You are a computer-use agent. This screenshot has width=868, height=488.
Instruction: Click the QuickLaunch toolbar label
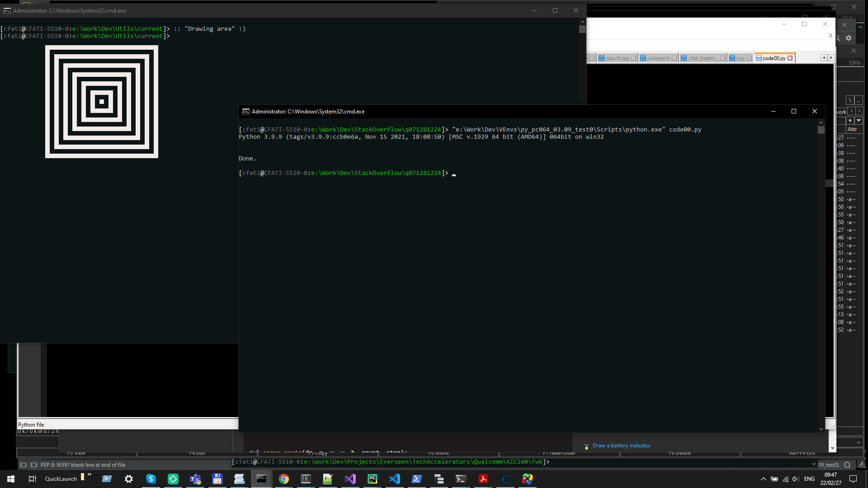tap(61, 479)
